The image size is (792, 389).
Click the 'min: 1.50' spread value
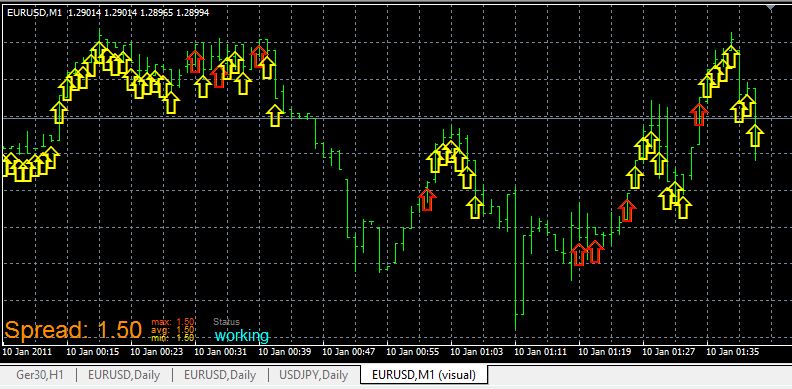coord(173,337)
